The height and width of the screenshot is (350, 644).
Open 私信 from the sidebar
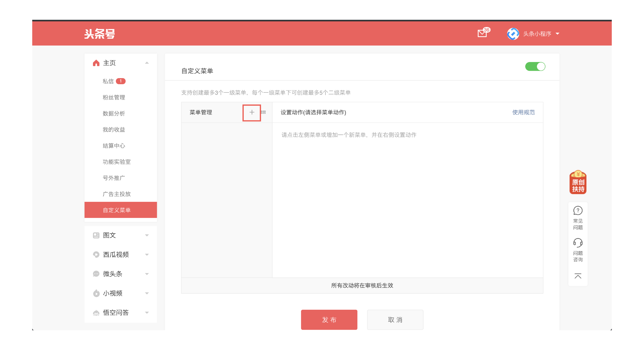point(109,81)
